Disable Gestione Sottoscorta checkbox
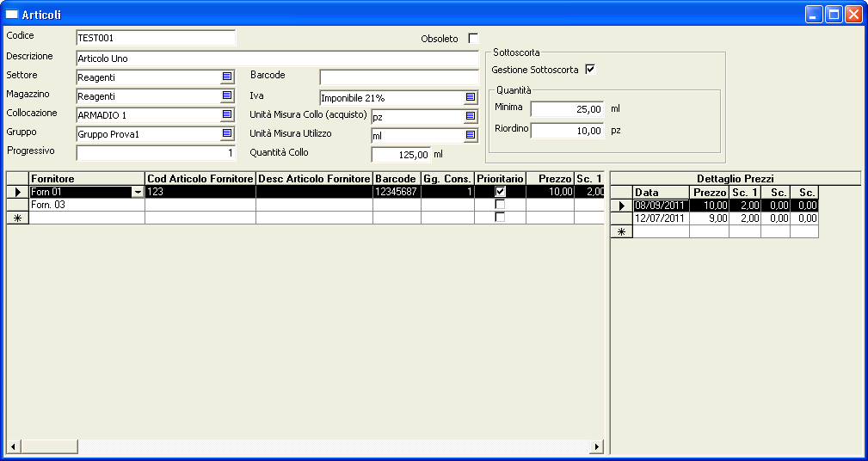Screen dimensions: 868x461 [x=590, y=70]
